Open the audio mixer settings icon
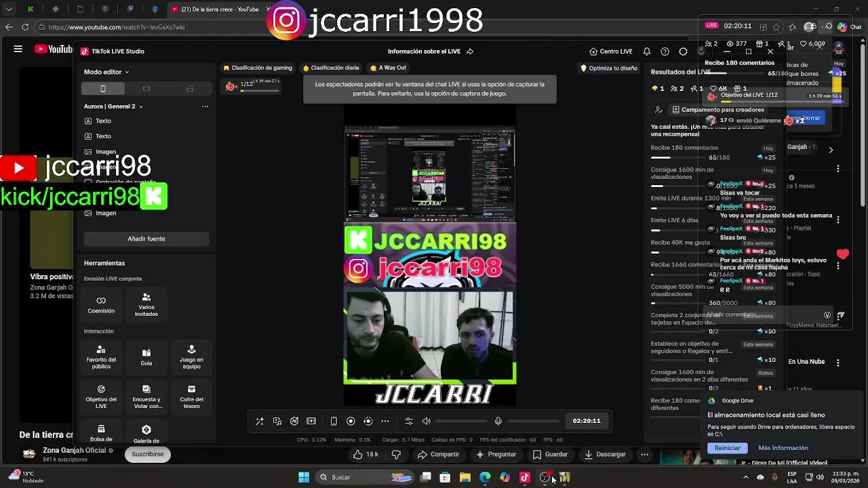This screenshot has height=488, width=868. point(409,421)
